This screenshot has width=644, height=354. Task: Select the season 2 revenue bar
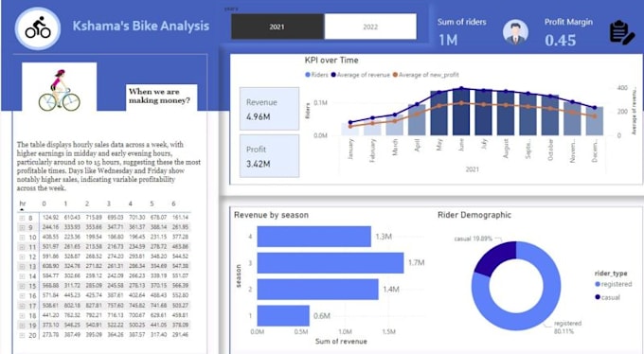tap(318, 289)
